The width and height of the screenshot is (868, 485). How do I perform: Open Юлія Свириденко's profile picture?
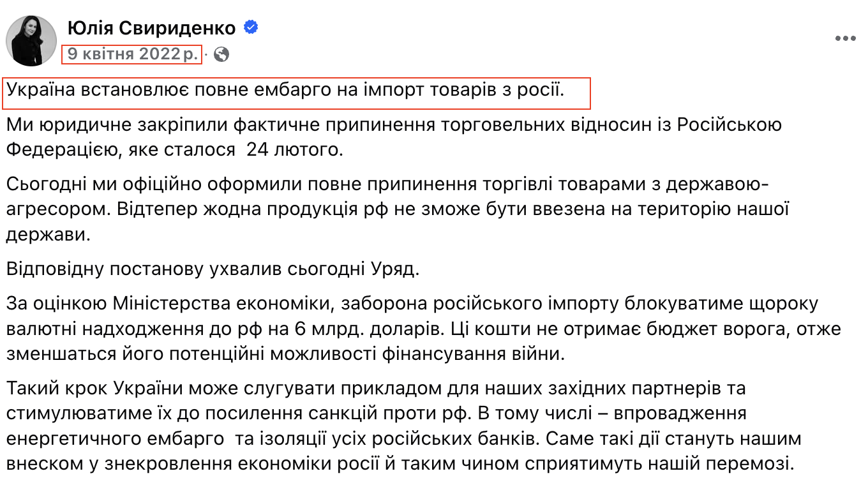[x=31, y=41]
